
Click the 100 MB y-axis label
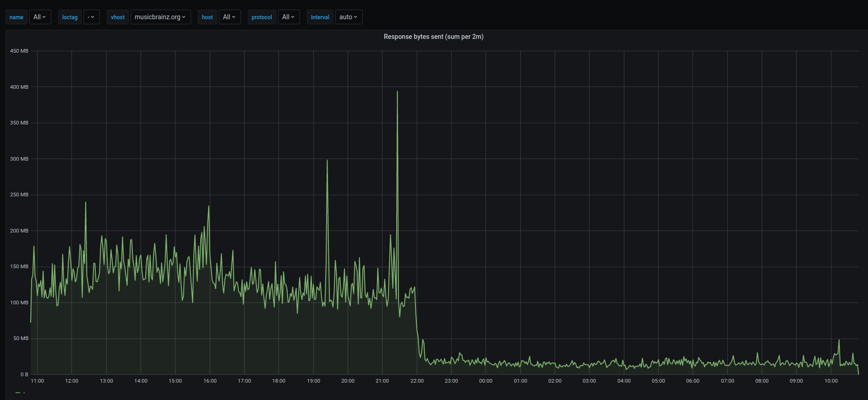click(x=19, y=303)
